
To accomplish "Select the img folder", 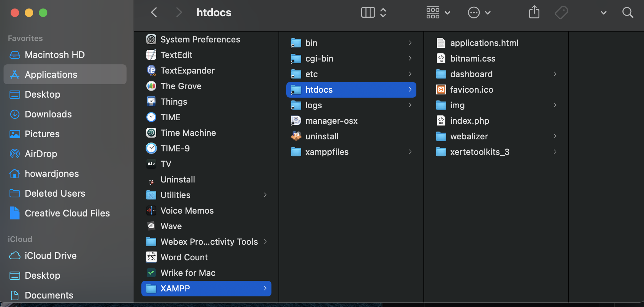I will pyautogui.click(x=496, y=105).
